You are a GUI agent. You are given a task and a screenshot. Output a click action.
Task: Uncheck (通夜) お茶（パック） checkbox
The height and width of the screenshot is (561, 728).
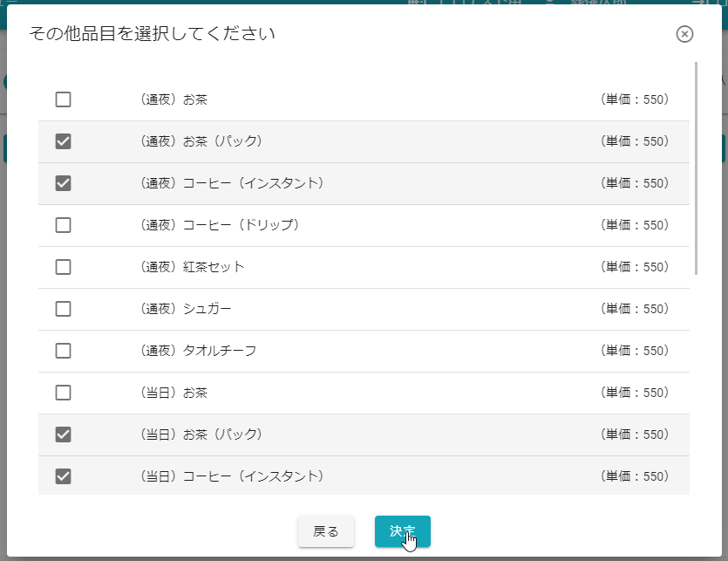[63, 141]
